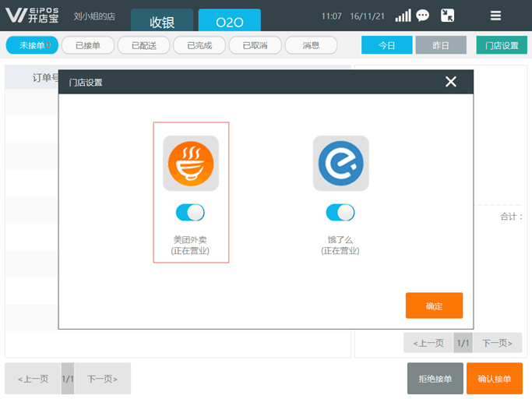This screenshot has width=532, height=399.
Task: Click the shrink screen arrows icon
Action: tap(447, 16)
